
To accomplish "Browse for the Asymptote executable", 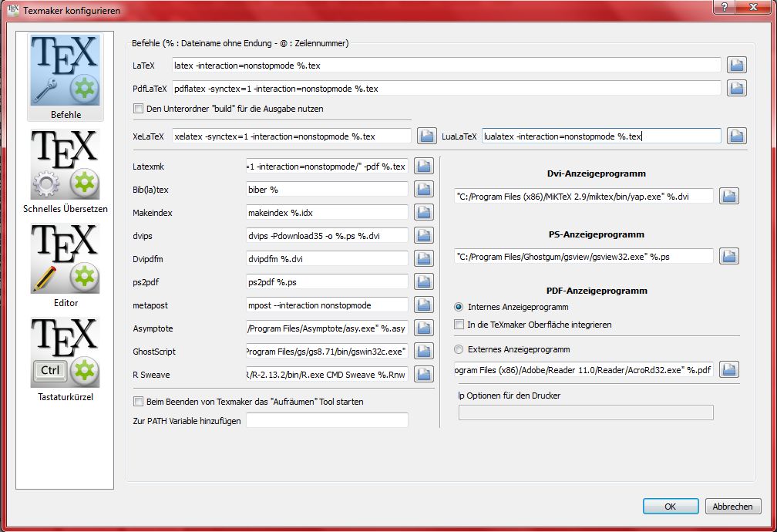I will tap(424, 328).
